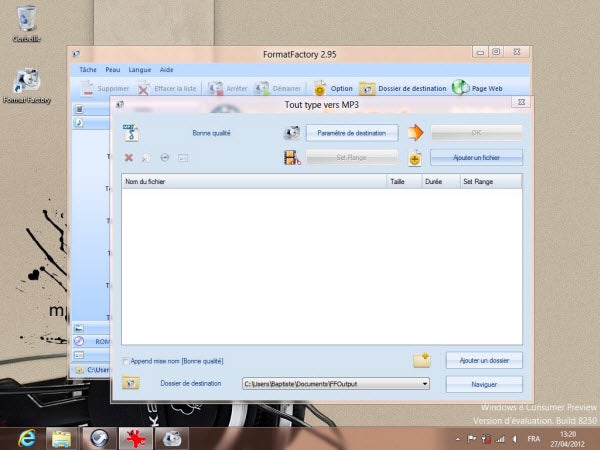The image size is (600, 450).
Task: Click the Naviguer button
Action: pos(484,384)
